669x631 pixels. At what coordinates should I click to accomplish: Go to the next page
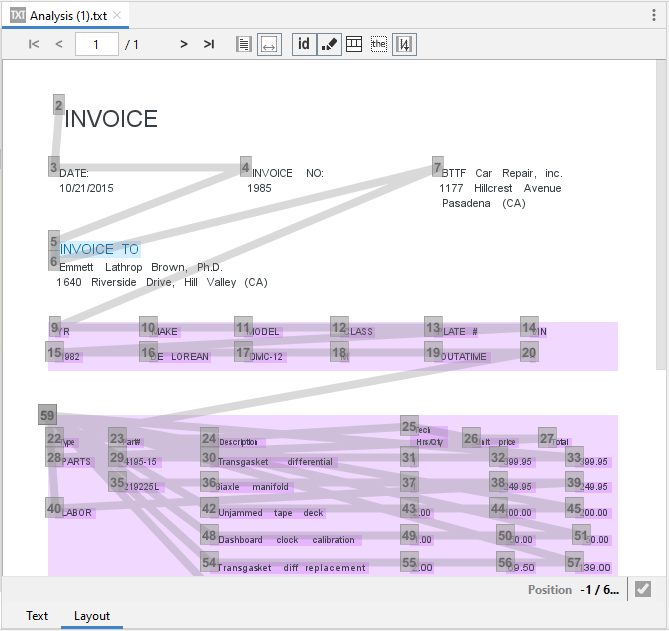click(x=184, y=44)
